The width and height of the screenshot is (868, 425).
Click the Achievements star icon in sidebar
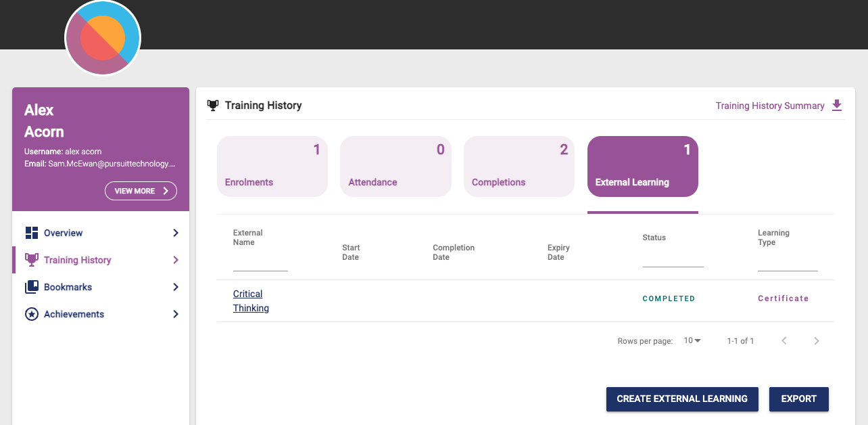point(32,314)
